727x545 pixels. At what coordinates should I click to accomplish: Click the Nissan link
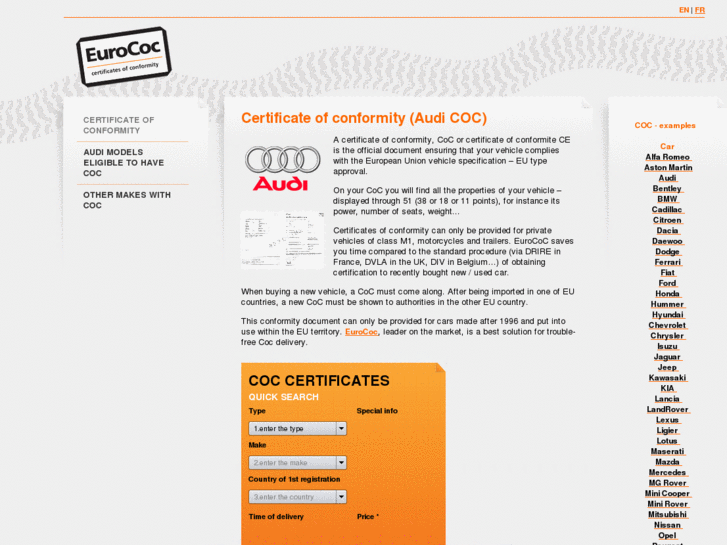668,525
